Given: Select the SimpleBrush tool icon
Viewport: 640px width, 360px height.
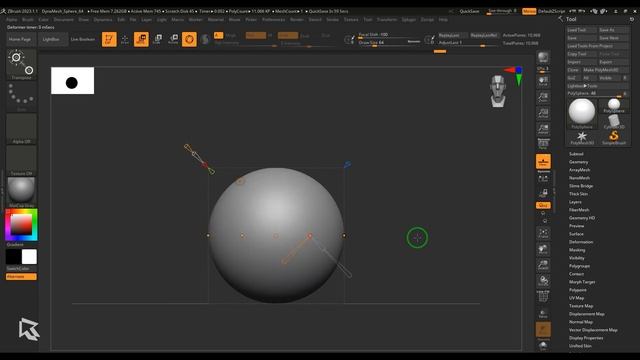Looking at the screenshot, I should point(613,138).
